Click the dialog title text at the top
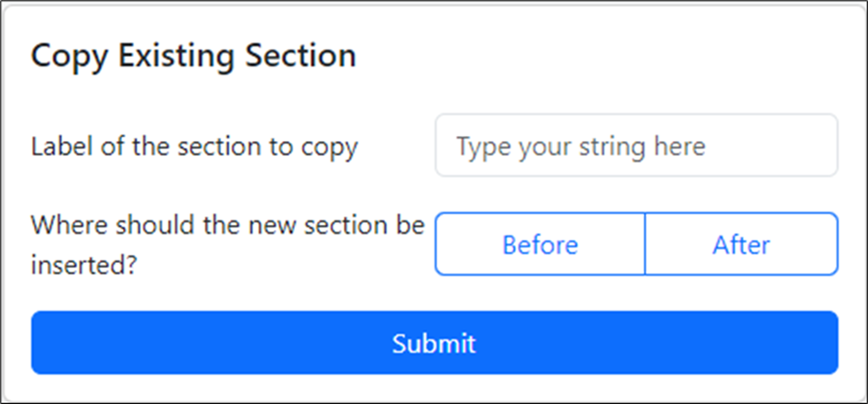 193,55
